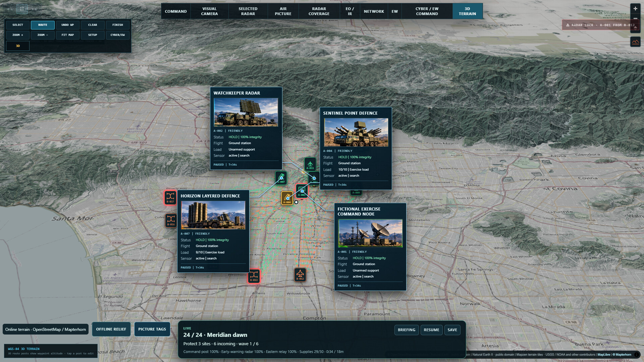Open the Selected Radar tab

click(x=248, y=11)
